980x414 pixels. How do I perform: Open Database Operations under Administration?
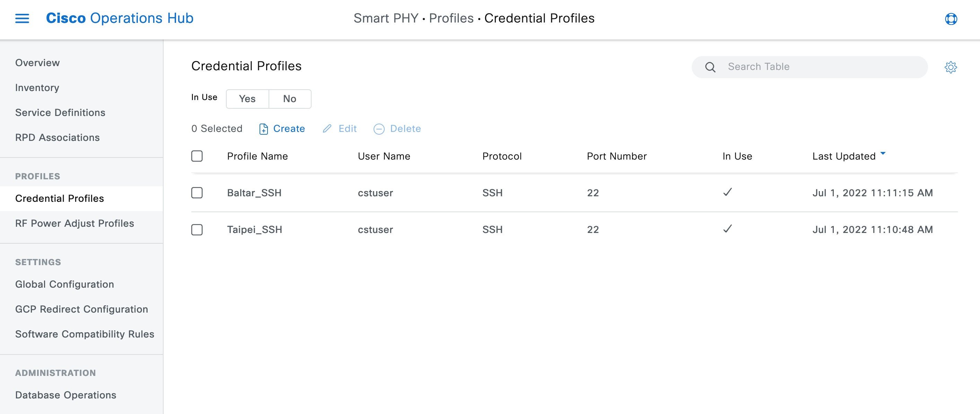[x=65, y=395]
